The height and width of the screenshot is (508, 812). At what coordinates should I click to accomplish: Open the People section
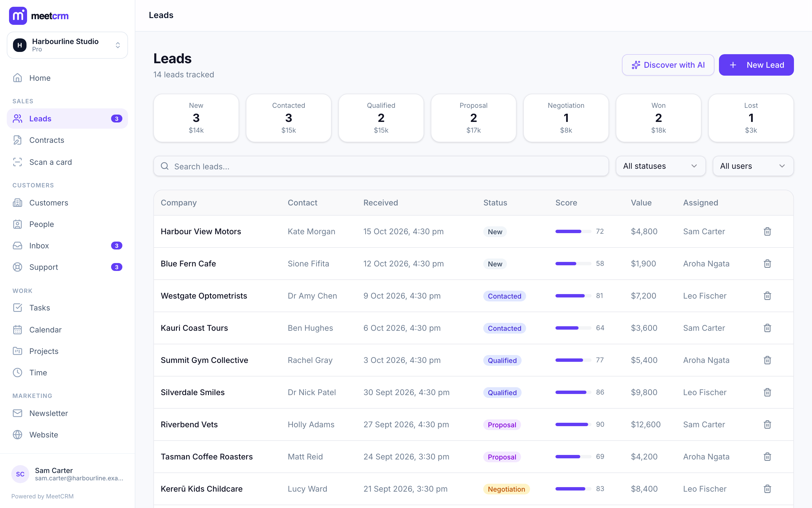click(x=67, y=224)
